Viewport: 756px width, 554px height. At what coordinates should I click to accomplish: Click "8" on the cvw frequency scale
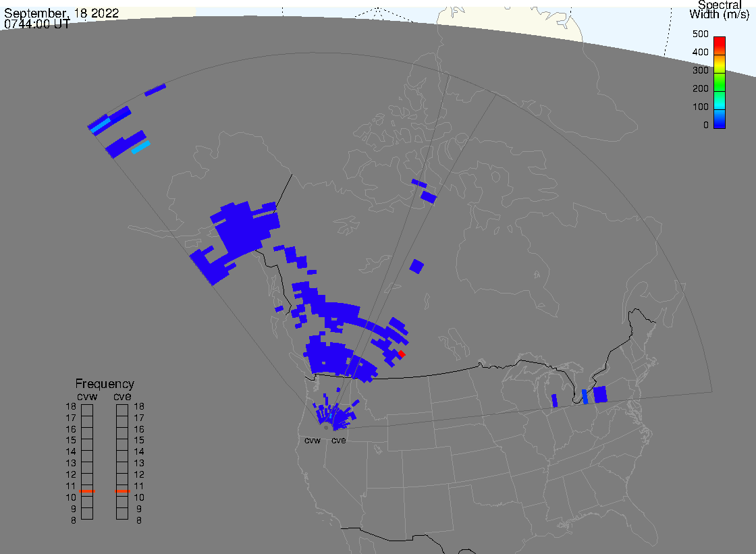(74, 521)
